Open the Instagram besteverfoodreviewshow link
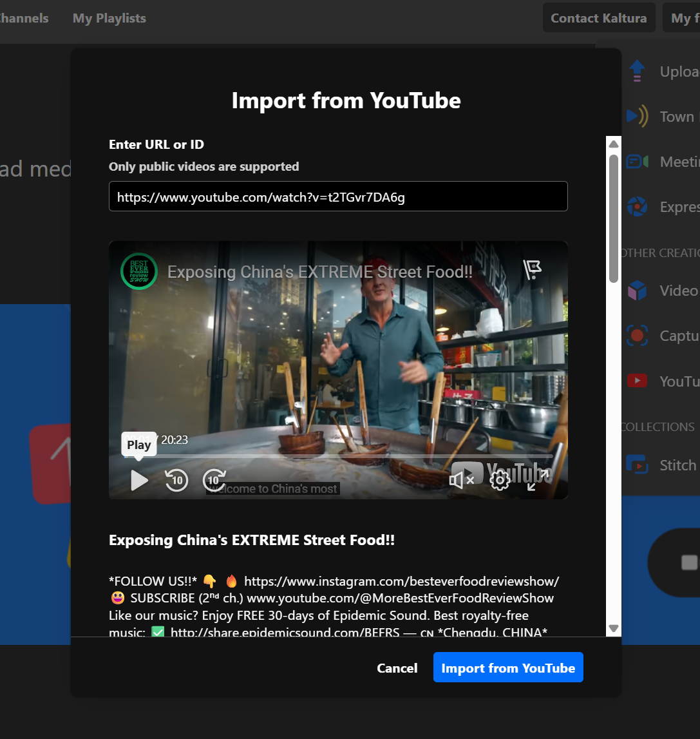 pyautogui.click(x=401, y=581)
